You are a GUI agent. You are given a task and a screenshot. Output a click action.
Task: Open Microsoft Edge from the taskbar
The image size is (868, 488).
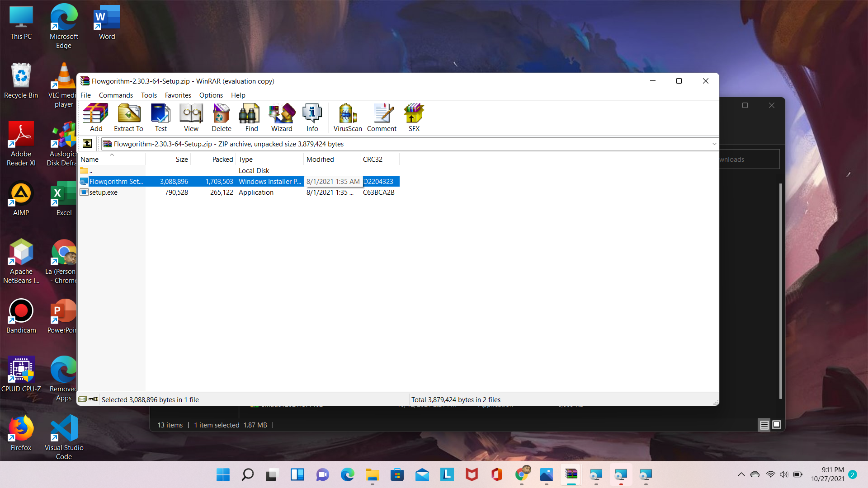[347, 474]
